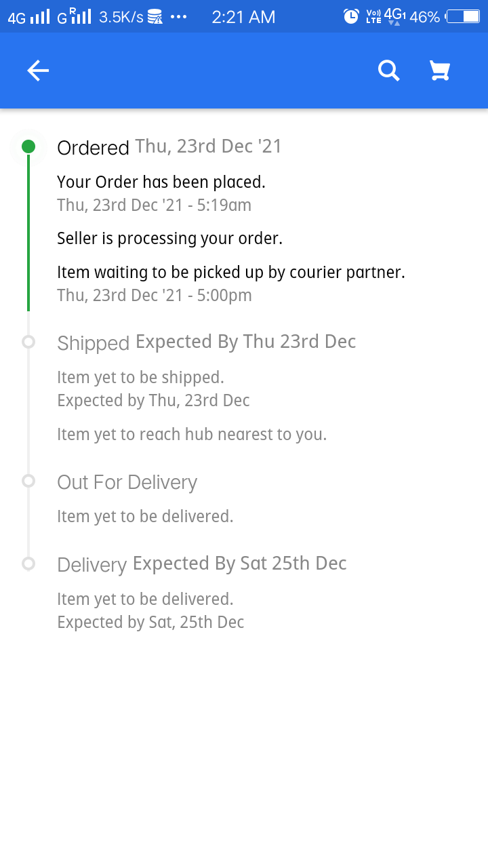Tap 'Seller is processing your order' text

click(169, 238)
